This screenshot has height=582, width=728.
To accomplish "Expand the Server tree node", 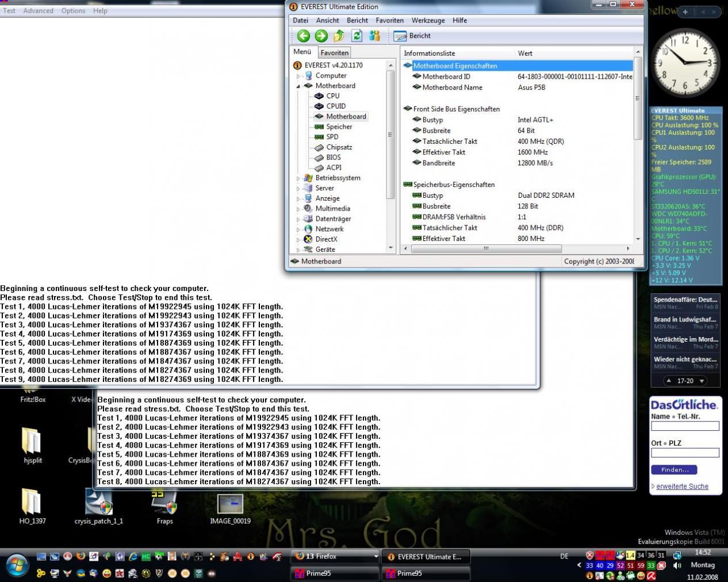I will 298,189.
